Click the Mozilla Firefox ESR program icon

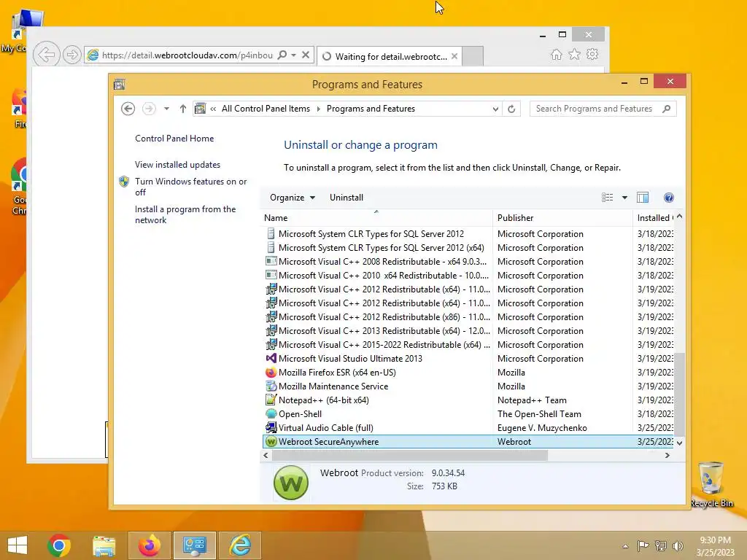point(271,373)
